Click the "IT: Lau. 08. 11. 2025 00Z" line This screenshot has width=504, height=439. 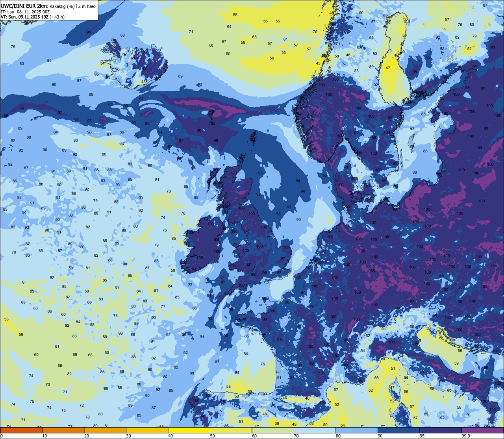tap(25, 11)
